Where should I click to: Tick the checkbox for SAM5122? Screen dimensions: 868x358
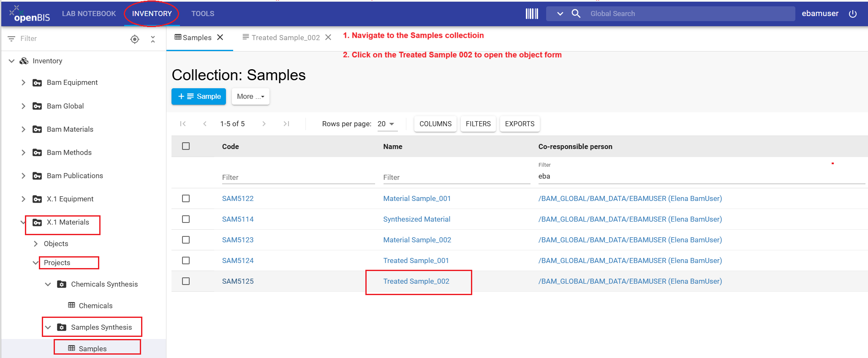tap(186, 198)
